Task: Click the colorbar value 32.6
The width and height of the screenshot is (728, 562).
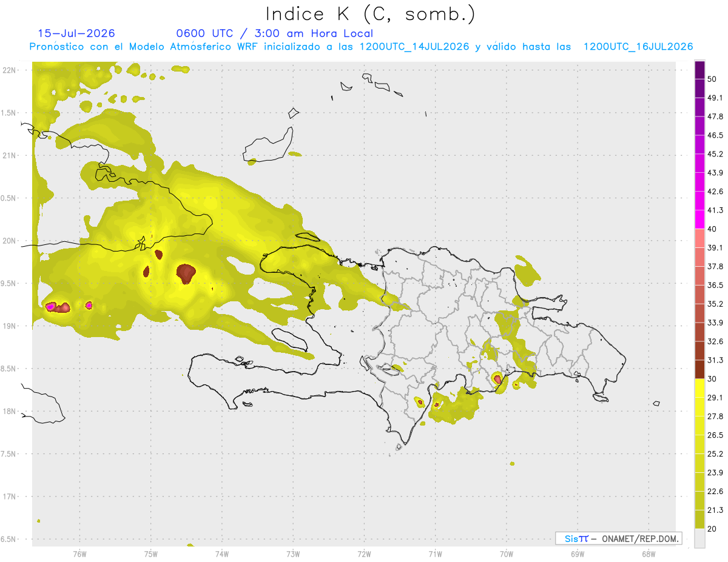Action: click(715, 341)
